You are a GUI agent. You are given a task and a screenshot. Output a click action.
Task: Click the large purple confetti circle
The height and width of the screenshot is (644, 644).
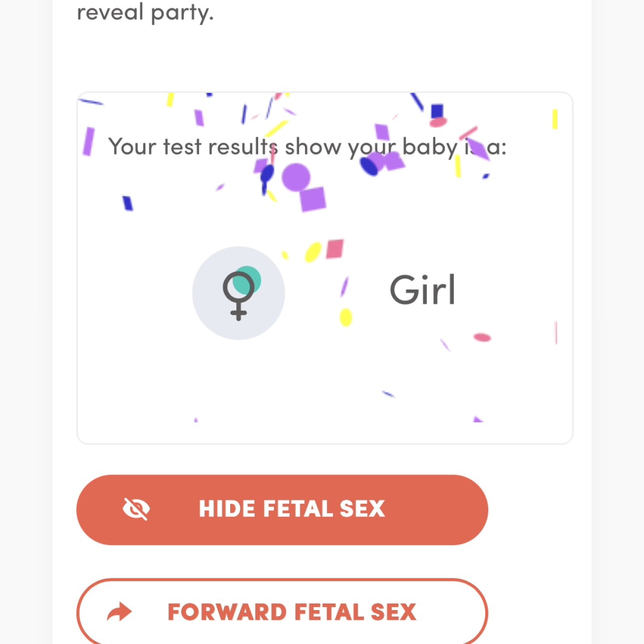click(296, 178)
